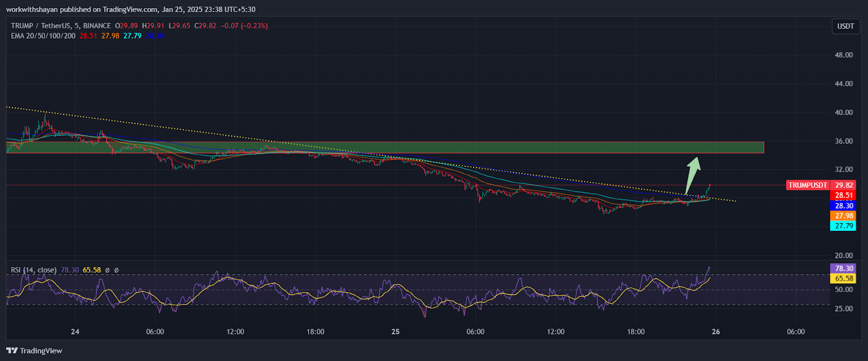Click the 48.00 price axis level
This screenshot has width=868, height=361.
844,55
